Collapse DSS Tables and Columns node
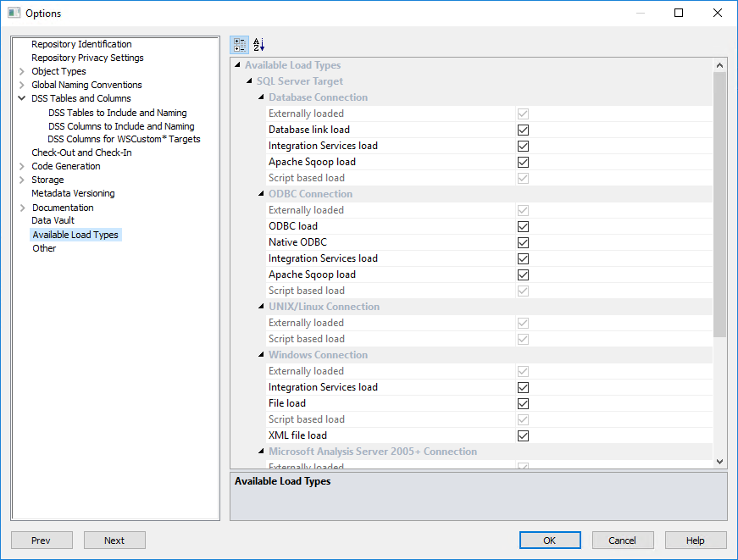Image resolution: width=738 pixels, height=560 pixels. tap(21, 98)
